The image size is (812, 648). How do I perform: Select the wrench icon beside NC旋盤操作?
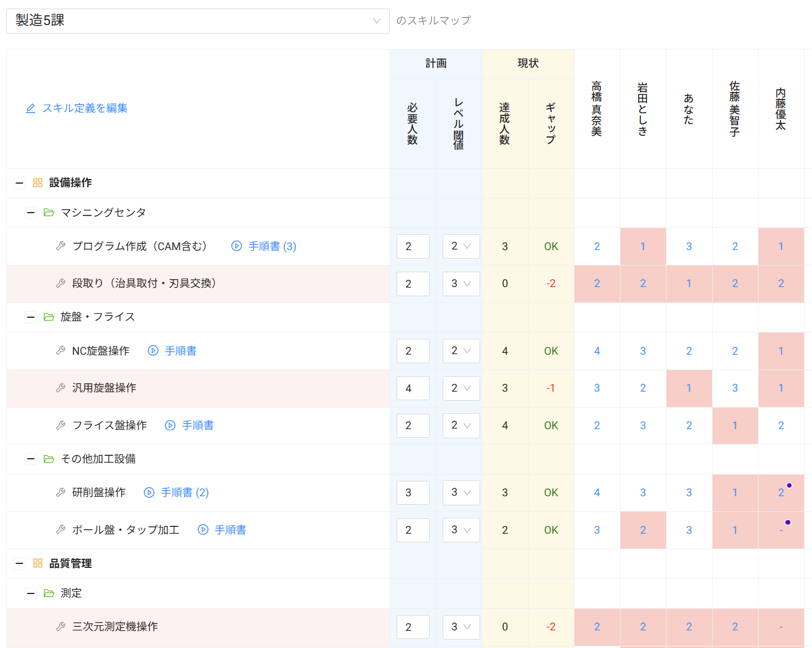[61, 351]
